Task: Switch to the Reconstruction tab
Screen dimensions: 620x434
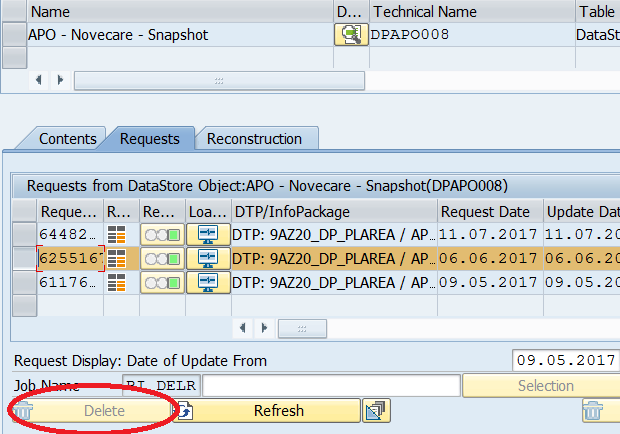Action: (254, 139)
